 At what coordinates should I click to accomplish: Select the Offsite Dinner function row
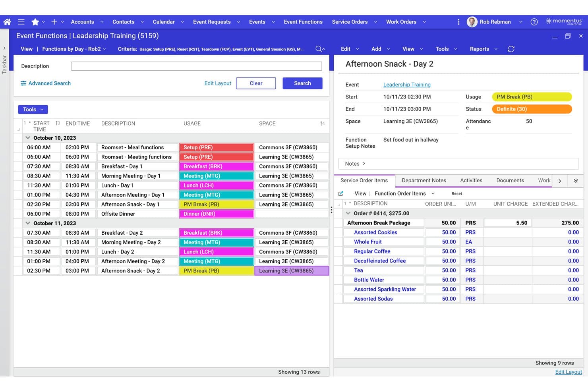point(171,214)
